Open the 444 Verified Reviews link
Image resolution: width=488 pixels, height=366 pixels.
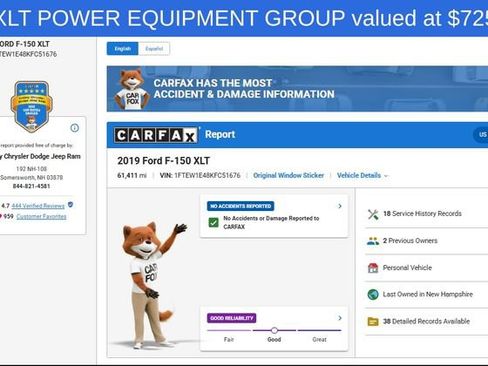(38, 206)
